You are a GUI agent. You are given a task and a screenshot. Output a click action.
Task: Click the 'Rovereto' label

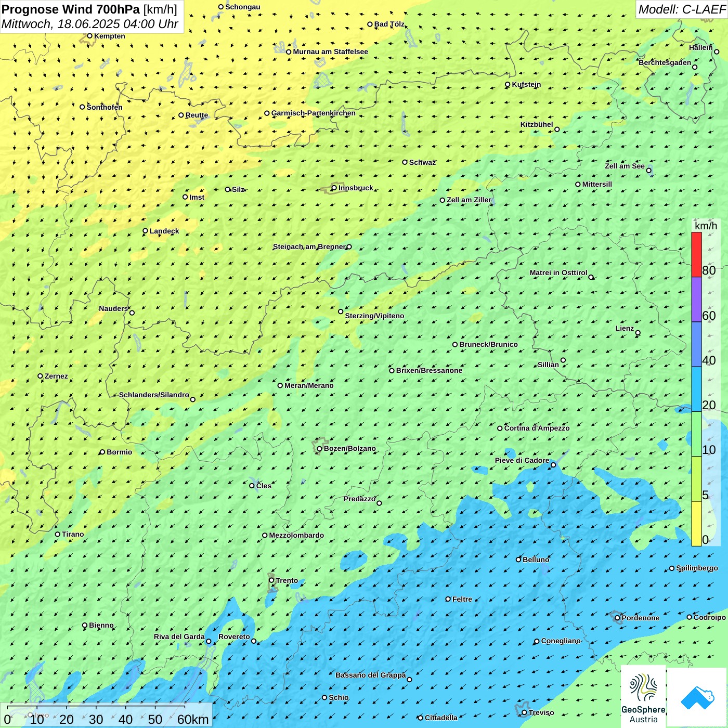click(x=234, y=636)
